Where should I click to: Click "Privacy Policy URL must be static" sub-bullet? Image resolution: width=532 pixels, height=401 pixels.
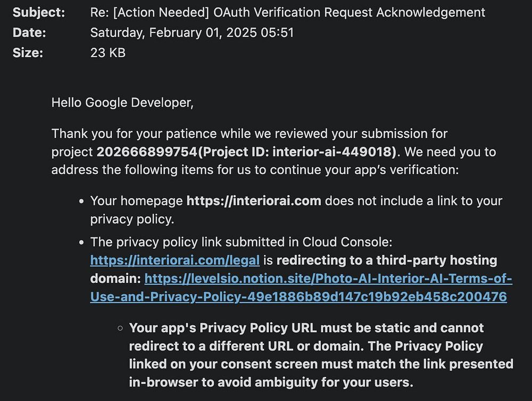coord(306,328)
